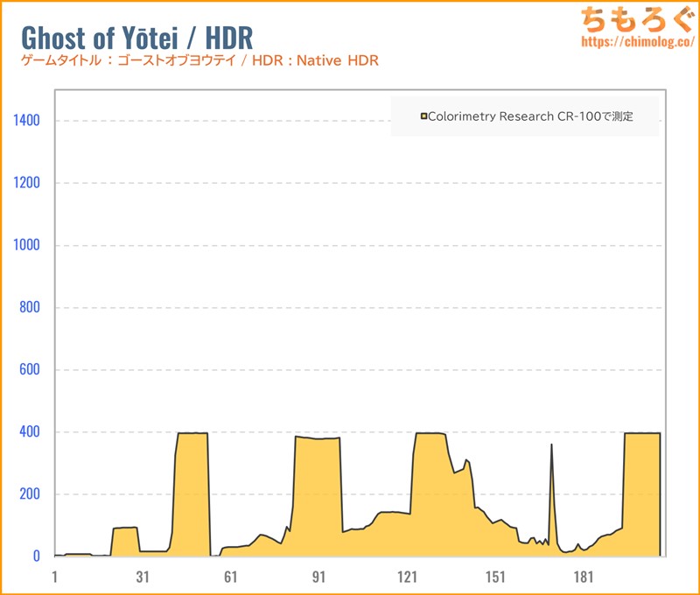Screen dimensions: 700x595
Task: Click the yellow legend marker square
Action: click(424, 116)
